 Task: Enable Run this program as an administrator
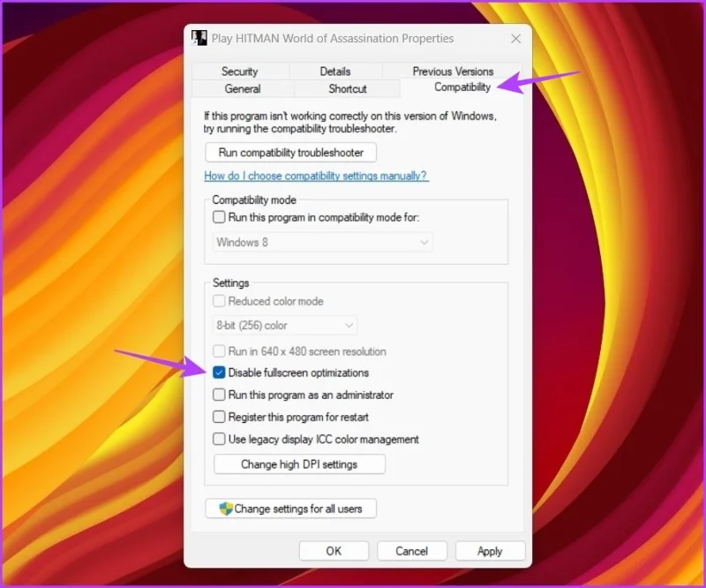pos(219,395)
